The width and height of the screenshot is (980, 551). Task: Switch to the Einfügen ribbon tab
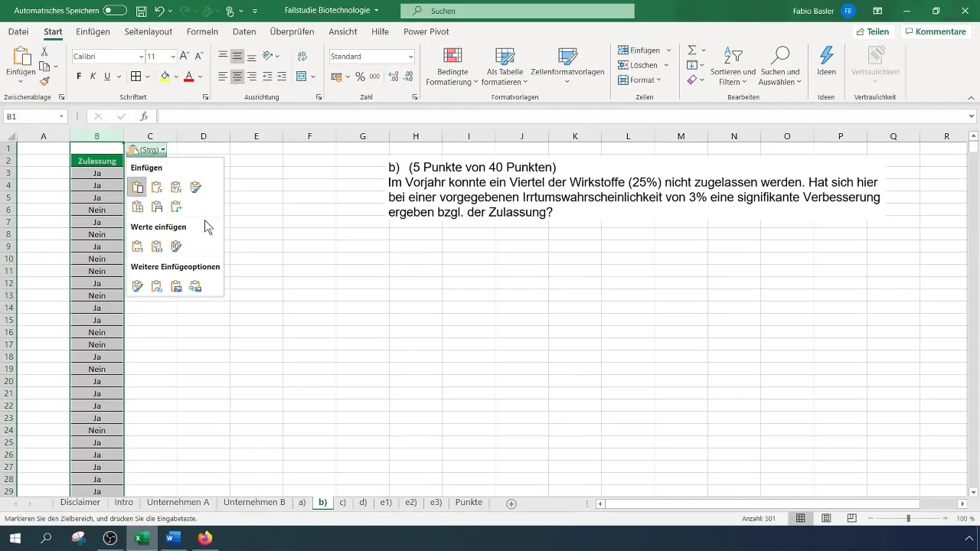(x=93, y=31)
